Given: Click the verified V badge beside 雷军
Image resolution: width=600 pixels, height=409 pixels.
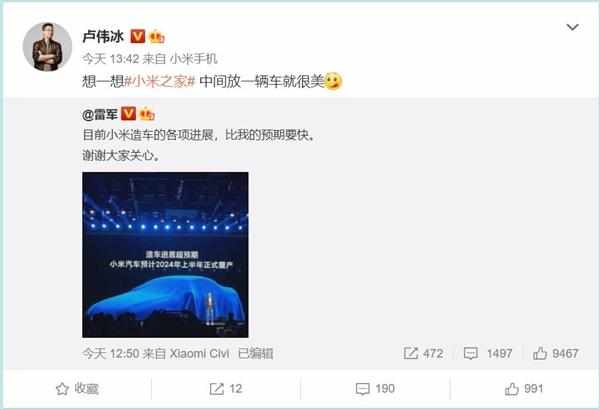Looking at the screenshot, I should (x=128, y=114).
